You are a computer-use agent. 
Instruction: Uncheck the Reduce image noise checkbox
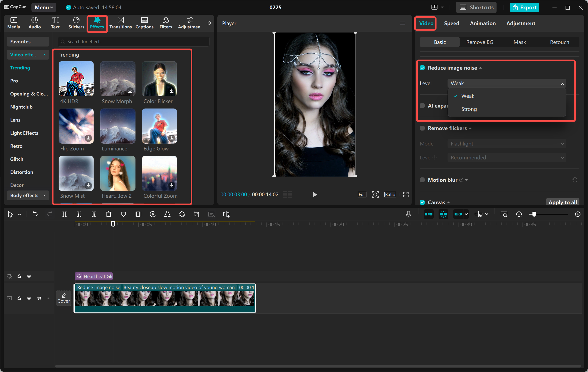tap(422, 68)
